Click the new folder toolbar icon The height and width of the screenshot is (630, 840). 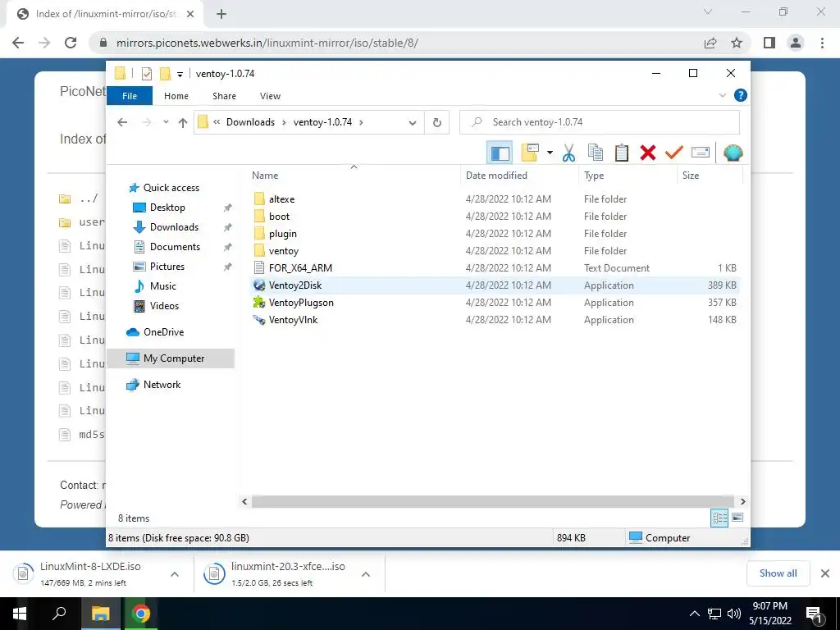[x=530, y=153]
